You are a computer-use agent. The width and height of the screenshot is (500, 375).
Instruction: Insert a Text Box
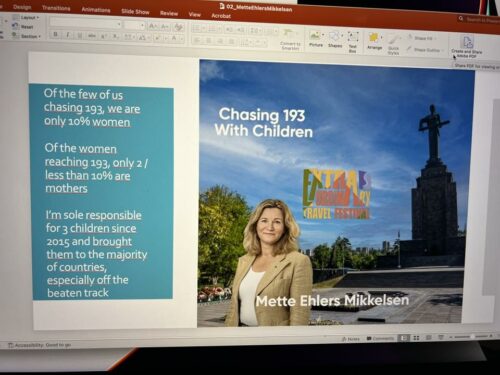pyautogui.click(x=353, y=42)
